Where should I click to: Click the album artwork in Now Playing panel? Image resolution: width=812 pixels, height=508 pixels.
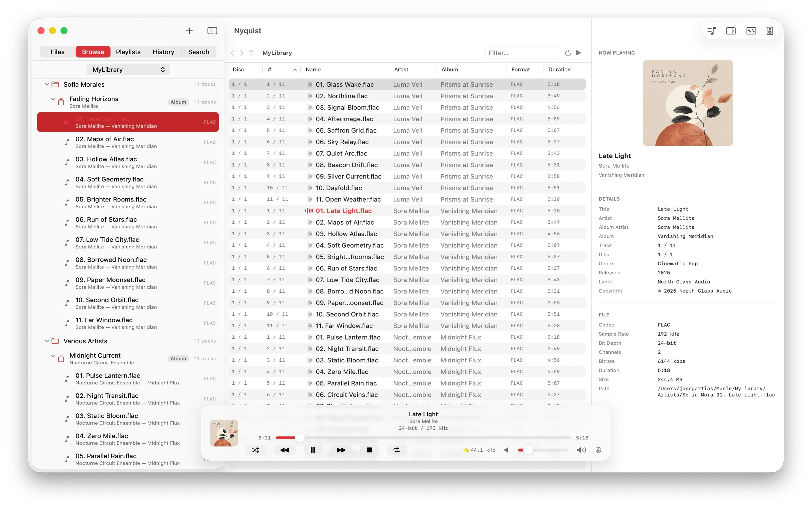[x=688, y=103]
